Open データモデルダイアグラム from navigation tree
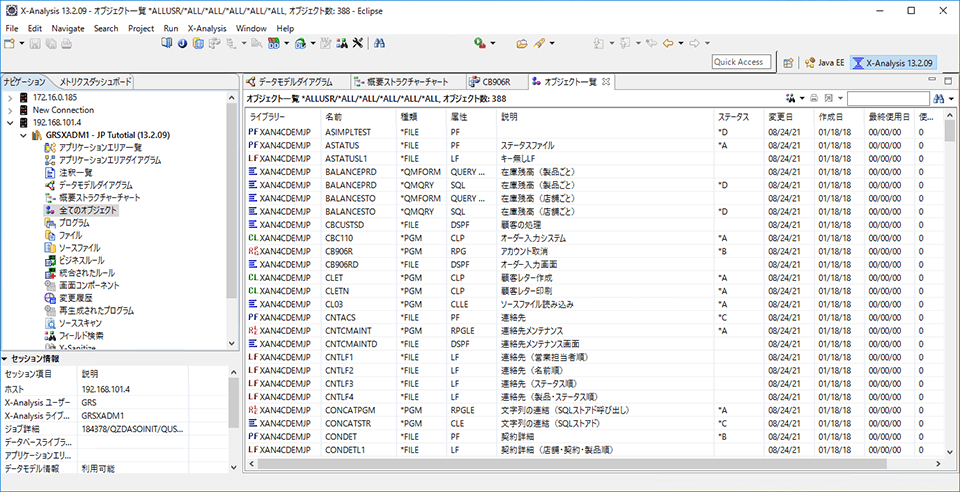 click(96, 185)
